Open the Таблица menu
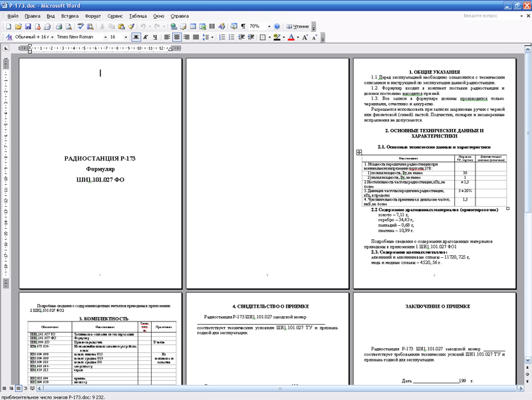This screenshot has height=400, width=532. pos(138,15)
